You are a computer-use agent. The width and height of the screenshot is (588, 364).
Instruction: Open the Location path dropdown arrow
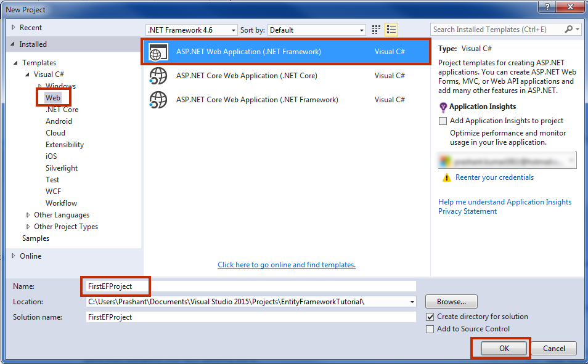(412, 302)
